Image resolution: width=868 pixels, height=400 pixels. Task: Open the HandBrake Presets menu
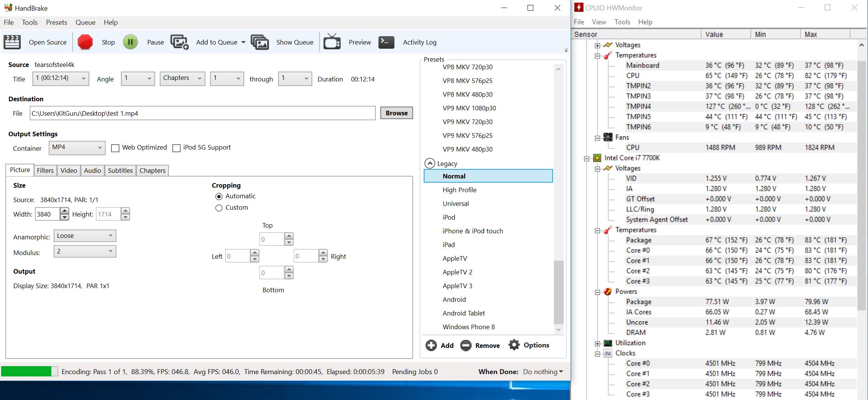pyautogui.click(x=56, y=22)
